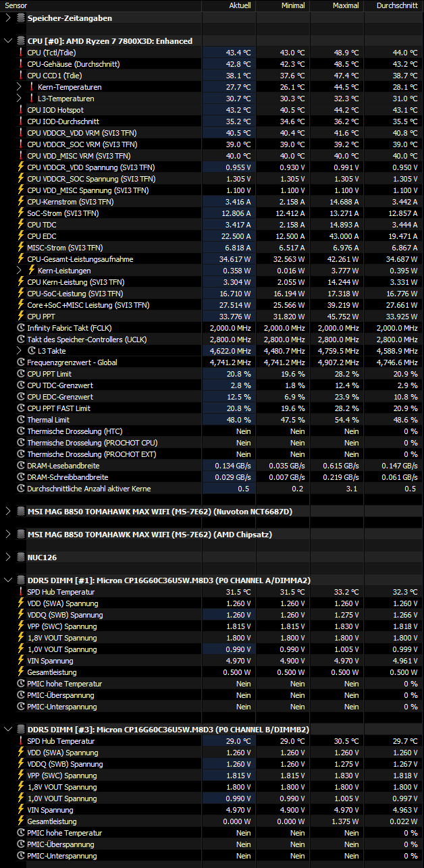The image size is (424, 868).
Task: Select the DRAM-Schreibbandbreite row
Action: click(212, 477)
